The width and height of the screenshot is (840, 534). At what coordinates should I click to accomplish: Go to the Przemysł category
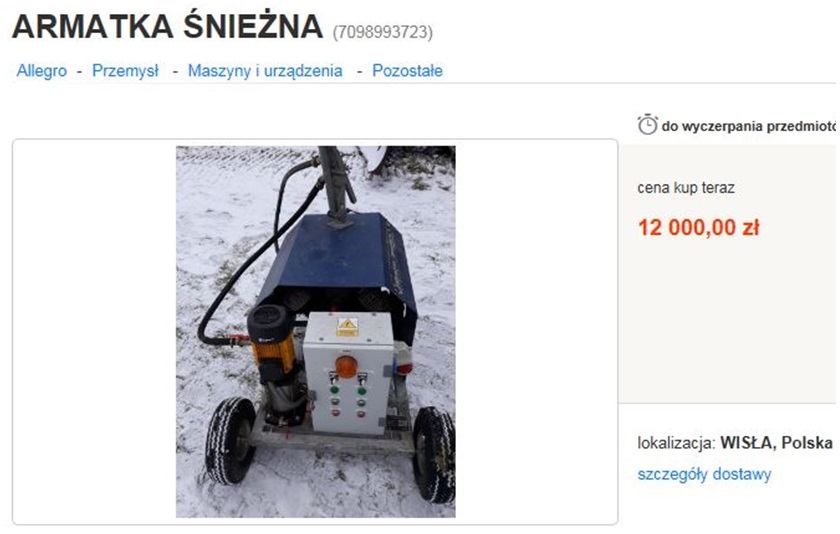click(125, 71)
